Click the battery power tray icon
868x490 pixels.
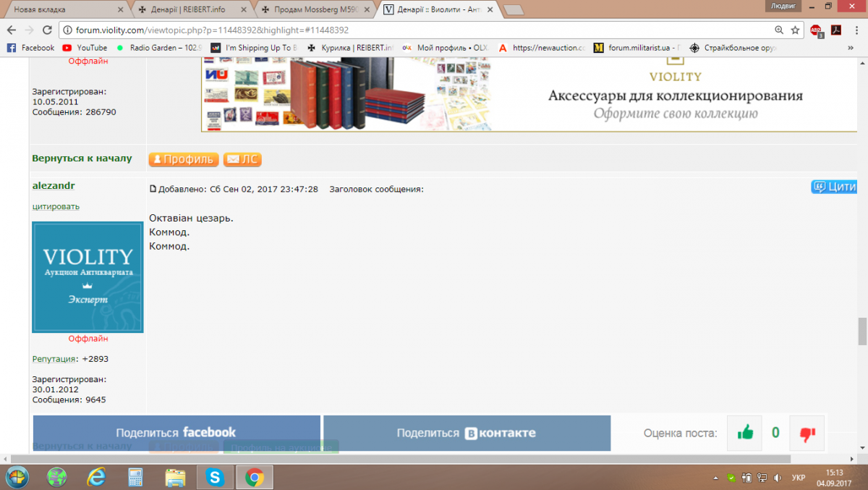[x=747, y=478]
